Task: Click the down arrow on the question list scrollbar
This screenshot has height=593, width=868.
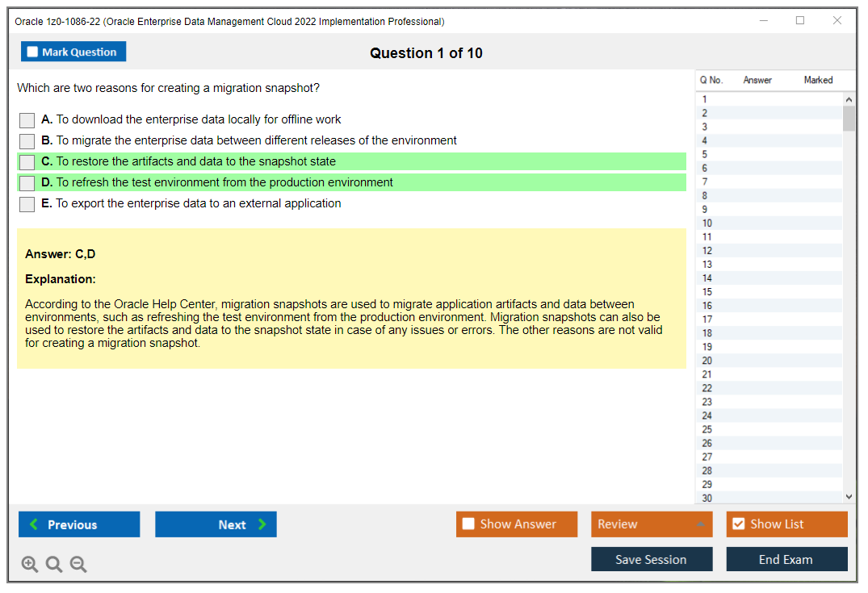Action: point(848,496)
